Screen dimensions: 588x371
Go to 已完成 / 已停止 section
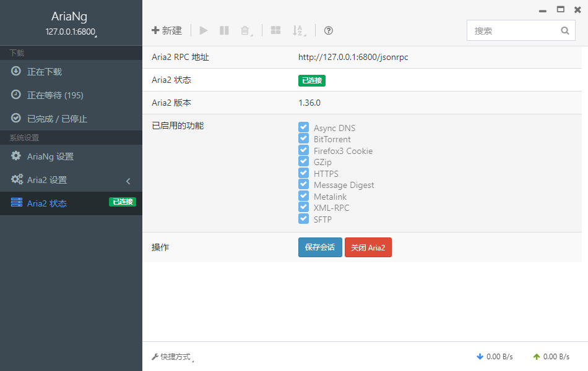pyautogui.click(x=57, y=119)
